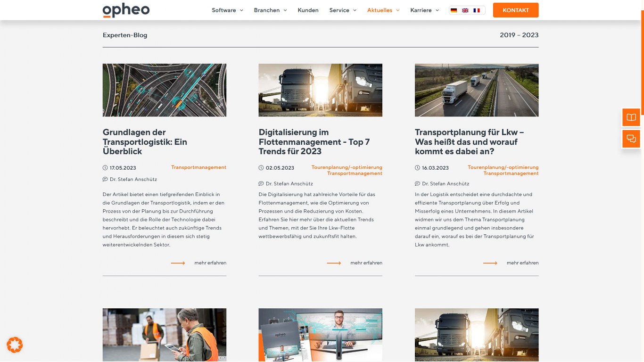Click author icon in Digitalisierung article

[x=261, y=184]
